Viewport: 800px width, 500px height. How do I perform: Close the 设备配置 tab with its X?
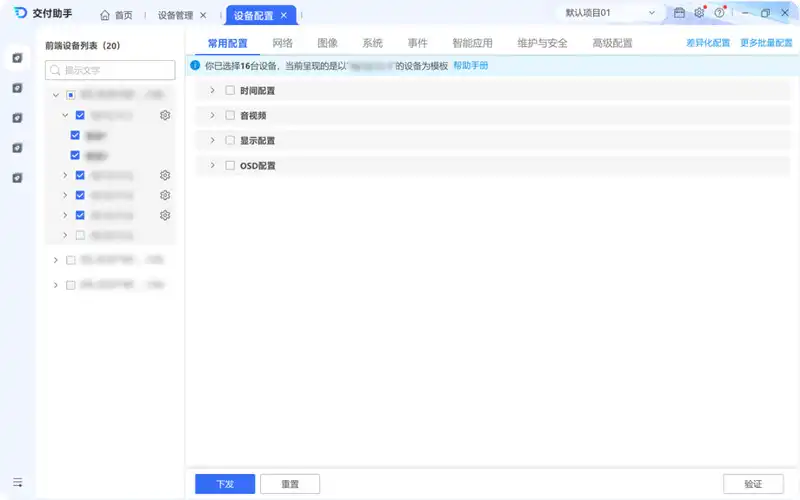284,15
